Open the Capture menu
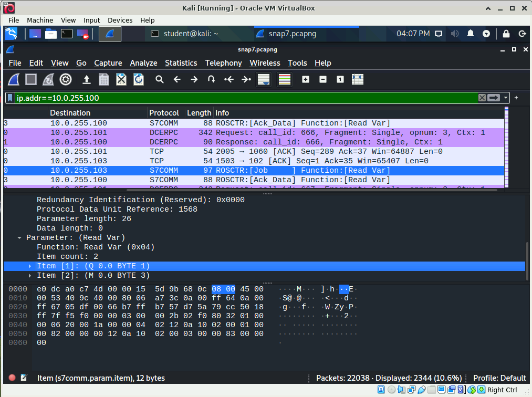Screen dimensions: 532x397 [108, 63]
